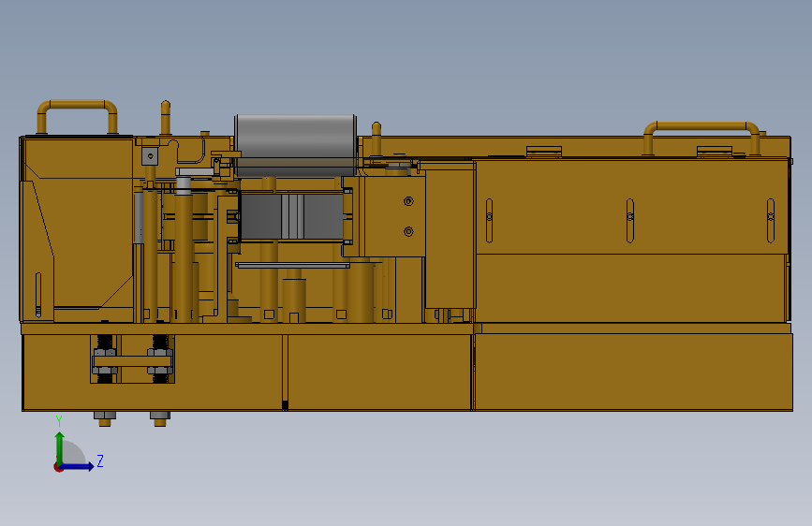Select the left spring bolt in base cutout
The width and height of the screenshot is (812, 526).
[105, 359]
